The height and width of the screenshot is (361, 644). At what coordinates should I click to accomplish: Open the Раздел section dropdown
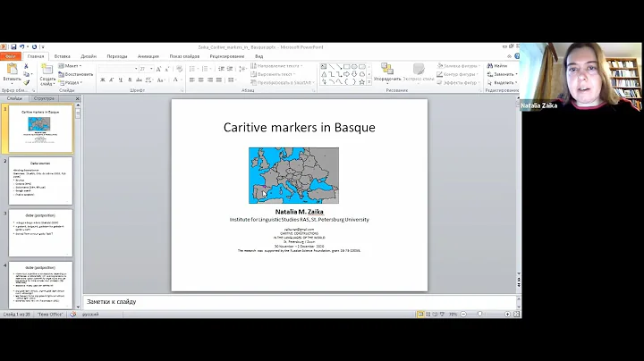point(71,82)
